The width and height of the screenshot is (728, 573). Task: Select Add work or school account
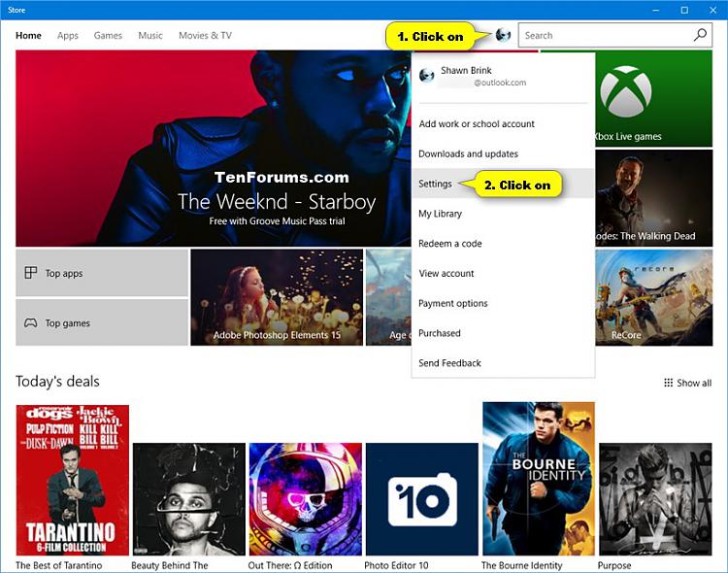pyautogui.click(x=503, y=123)
